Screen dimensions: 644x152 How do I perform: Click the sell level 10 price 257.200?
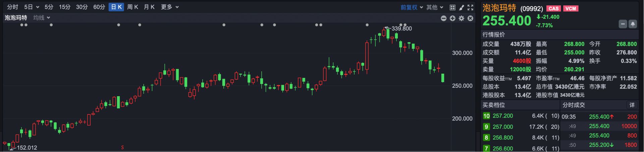pyautogui.click(x=502, y=116)
